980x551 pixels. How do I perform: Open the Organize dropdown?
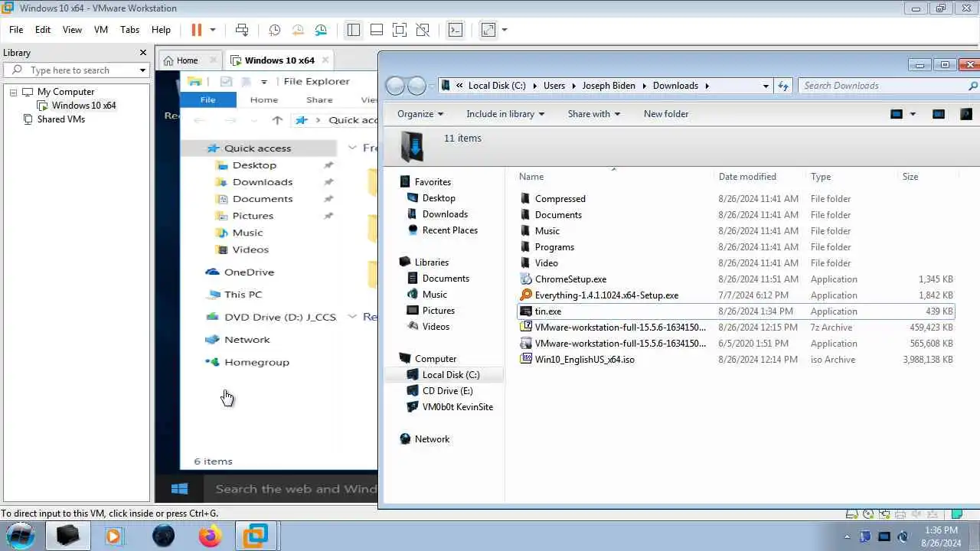(x=420, y=114)
